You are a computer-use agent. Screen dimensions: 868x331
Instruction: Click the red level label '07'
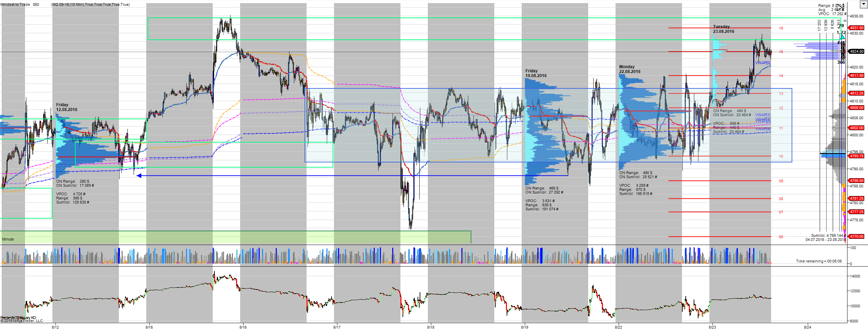tap(781, 212)
